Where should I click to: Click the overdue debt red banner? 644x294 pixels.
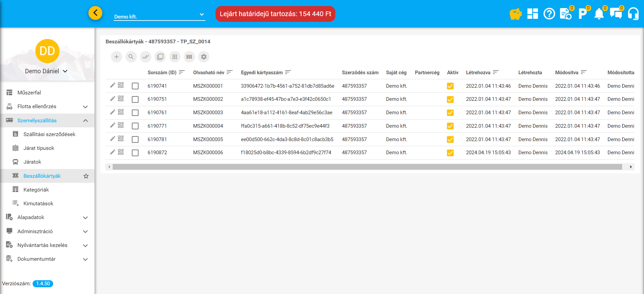pyautogui.click(x=275, y=14)
